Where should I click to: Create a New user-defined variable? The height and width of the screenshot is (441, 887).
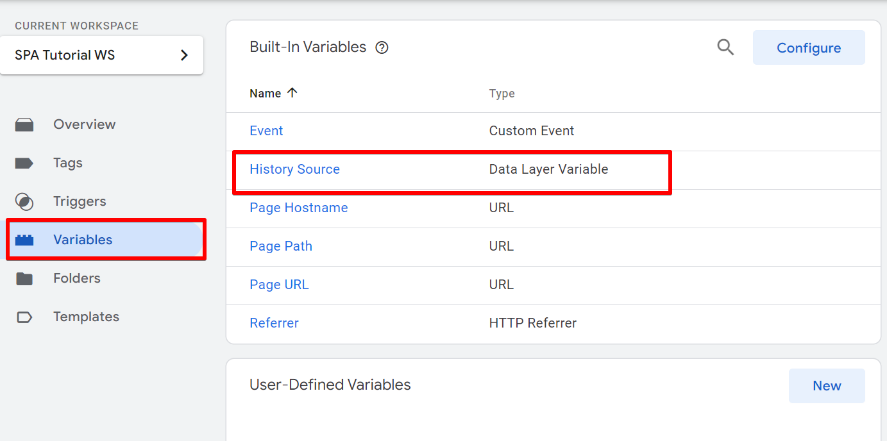(826, 386)
